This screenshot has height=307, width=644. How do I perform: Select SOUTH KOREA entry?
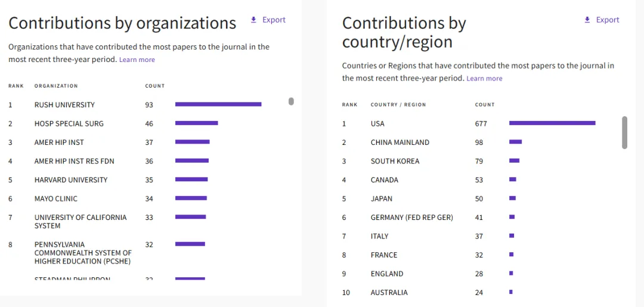click(395, 162)
